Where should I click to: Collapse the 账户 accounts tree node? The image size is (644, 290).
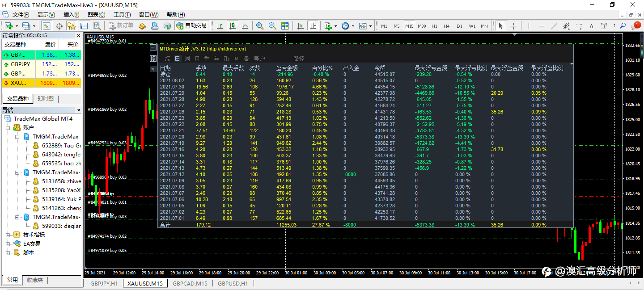pyautogui.click(x=8, y=128)
